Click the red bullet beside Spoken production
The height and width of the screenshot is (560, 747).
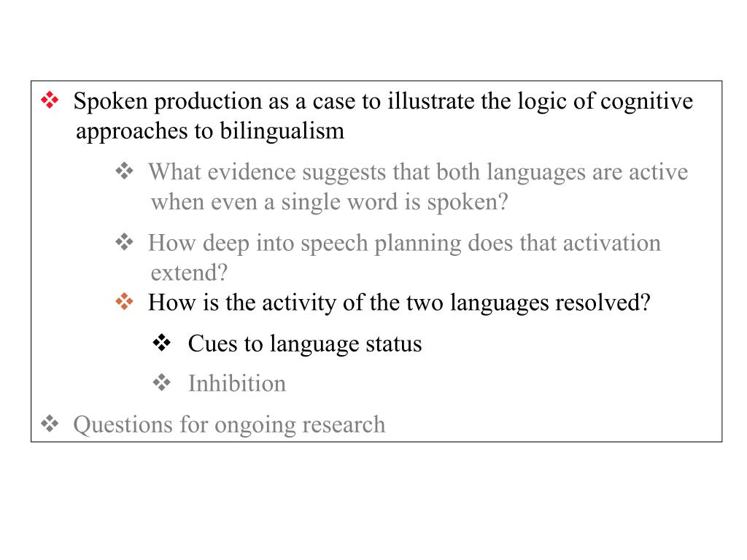coord(50,100)
